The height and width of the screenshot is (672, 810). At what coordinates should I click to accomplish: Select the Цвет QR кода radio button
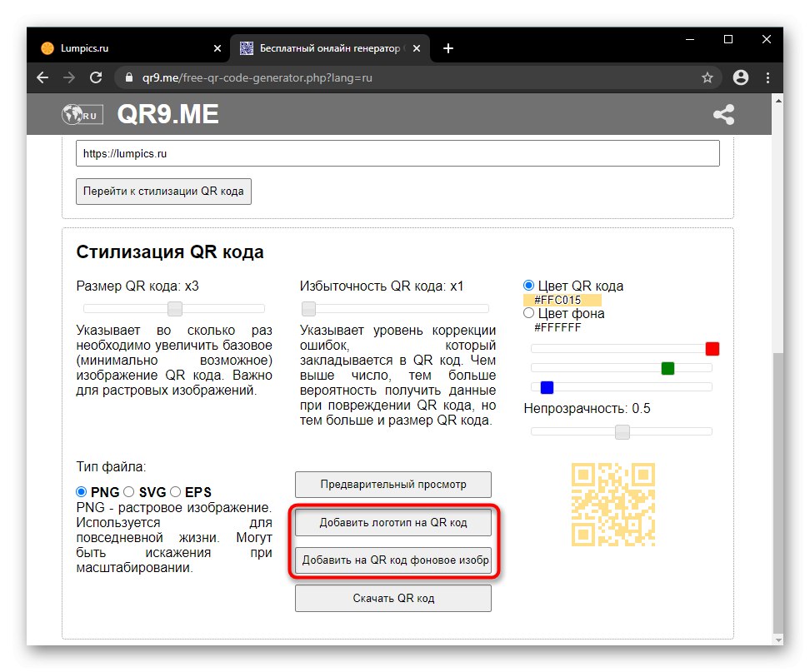tap(528, 286)
